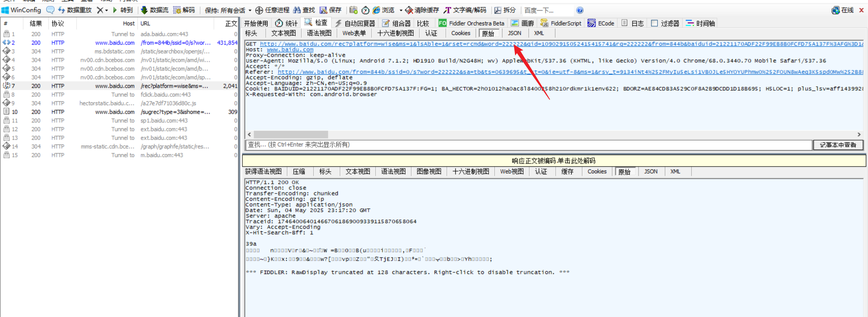The height and width of the screenshot is (317, 868).
Task: Open the FiddlerScript tab
Action: pyautogui.click(x=561, y=23)
